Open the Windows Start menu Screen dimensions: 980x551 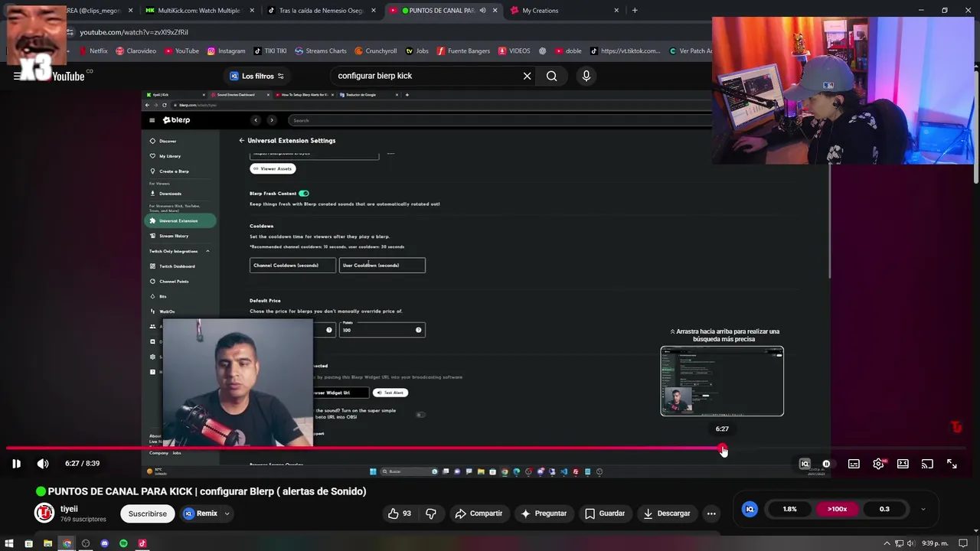click(x=8, y=543)
